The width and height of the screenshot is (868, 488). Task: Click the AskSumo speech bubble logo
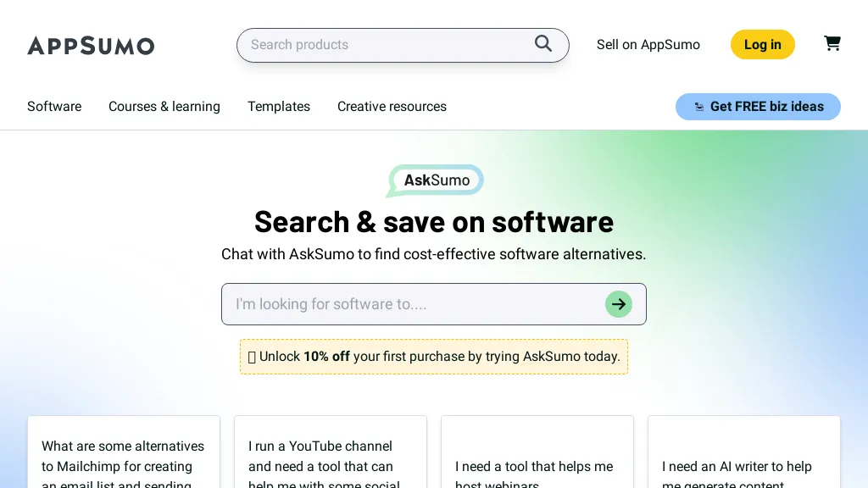434,180
